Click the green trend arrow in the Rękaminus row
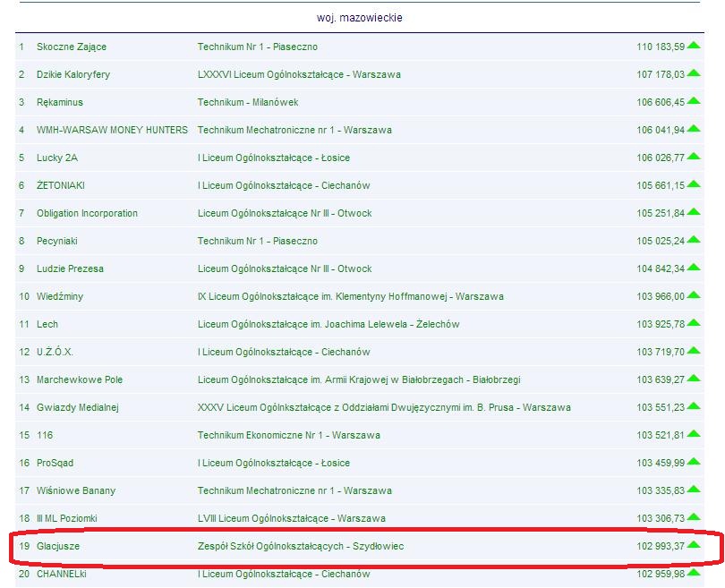Viewport: 725px width, 588px height. click(x=694, y=101)
